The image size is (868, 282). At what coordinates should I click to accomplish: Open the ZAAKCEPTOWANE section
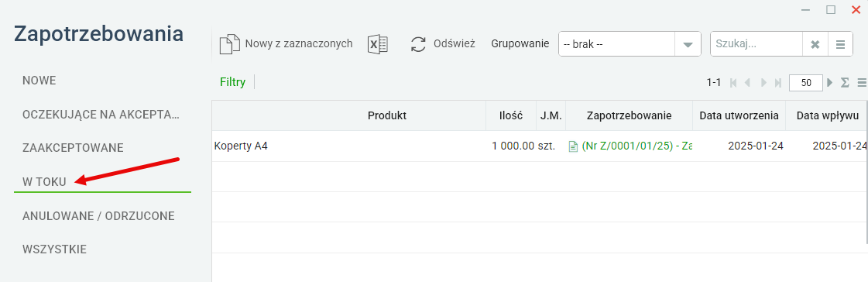click(x=73, y=148)
